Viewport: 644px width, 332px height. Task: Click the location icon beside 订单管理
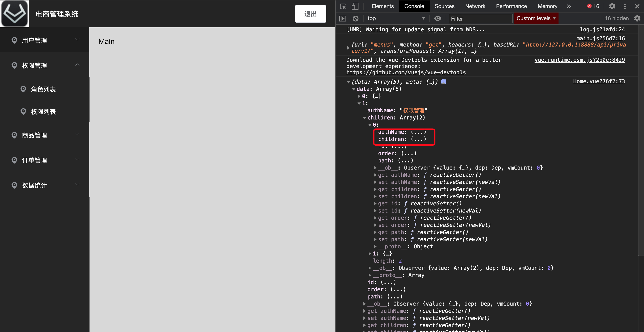[14, 160]
